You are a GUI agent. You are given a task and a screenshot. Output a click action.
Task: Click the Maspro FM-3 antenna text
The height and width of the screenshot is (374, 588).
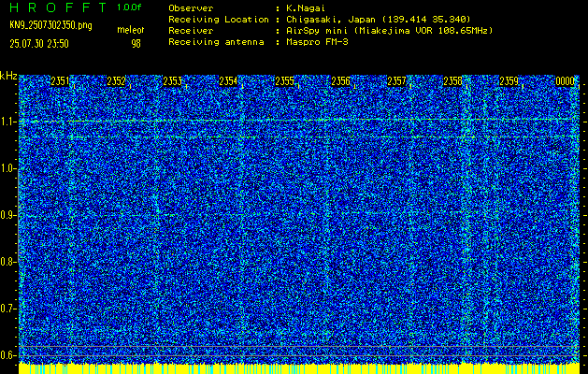click(317, 42)
